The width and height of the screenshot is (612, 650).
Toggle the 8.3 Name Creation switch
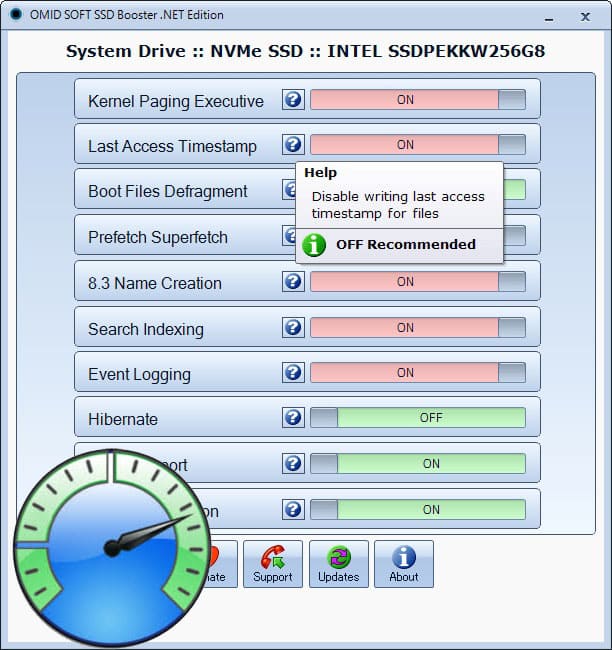418,281
